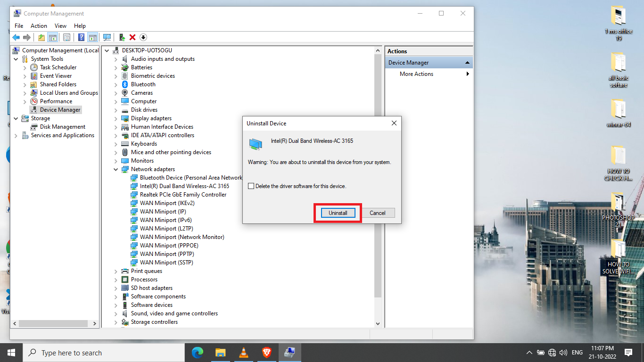Open File Explorer from taskbar
The width and height of the screenshot is (644, 362).
(220, 353)
